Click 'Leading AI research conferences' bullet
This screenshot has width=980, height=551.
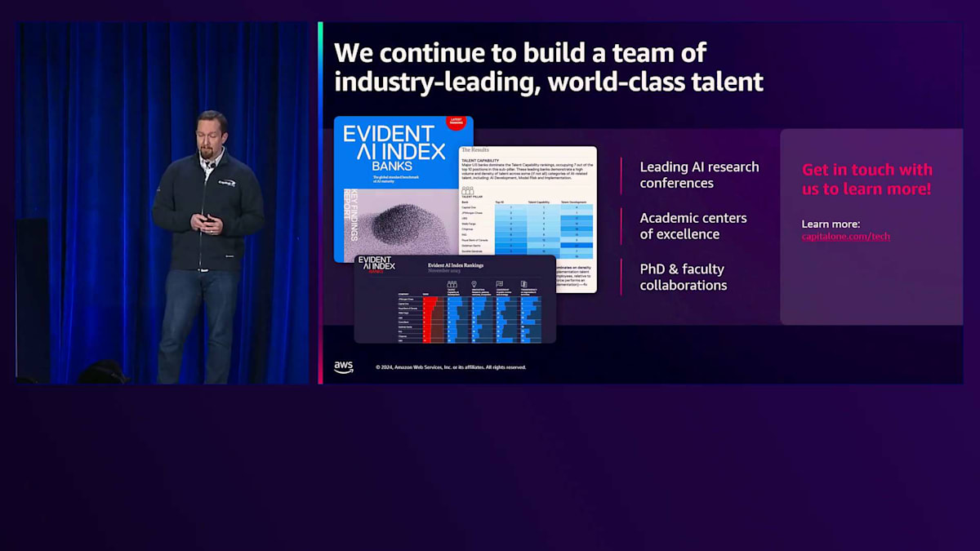[699, 175]
